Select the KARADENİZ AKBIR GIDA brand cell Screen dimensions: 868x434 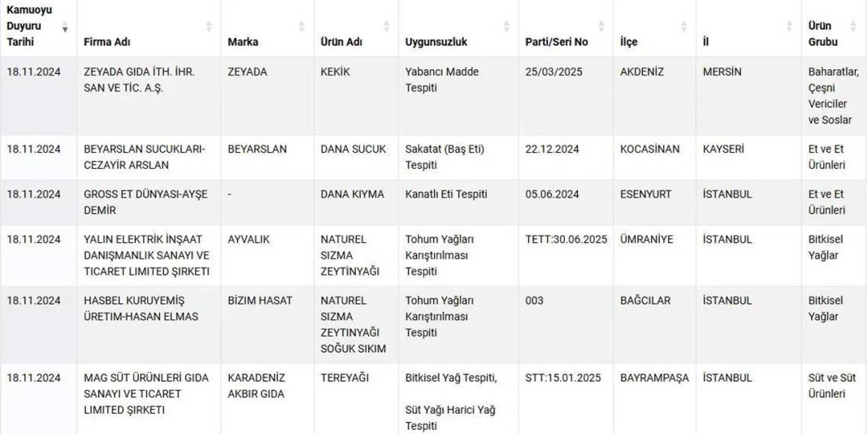267,399
